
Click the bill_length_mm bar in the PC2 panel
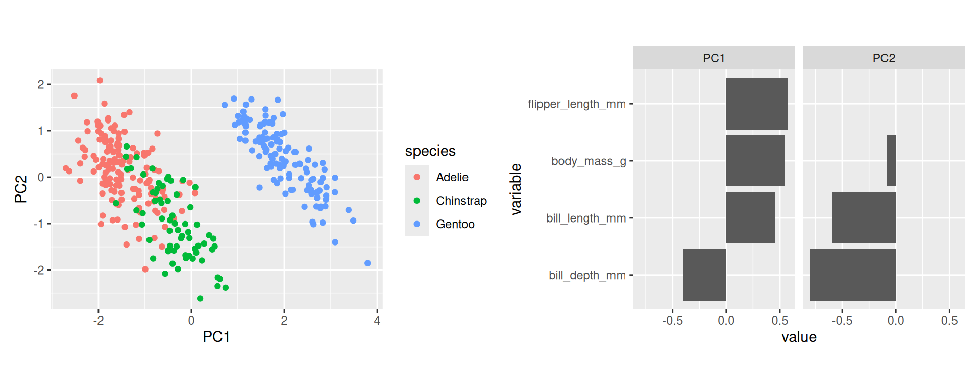(x=864, y=218)
